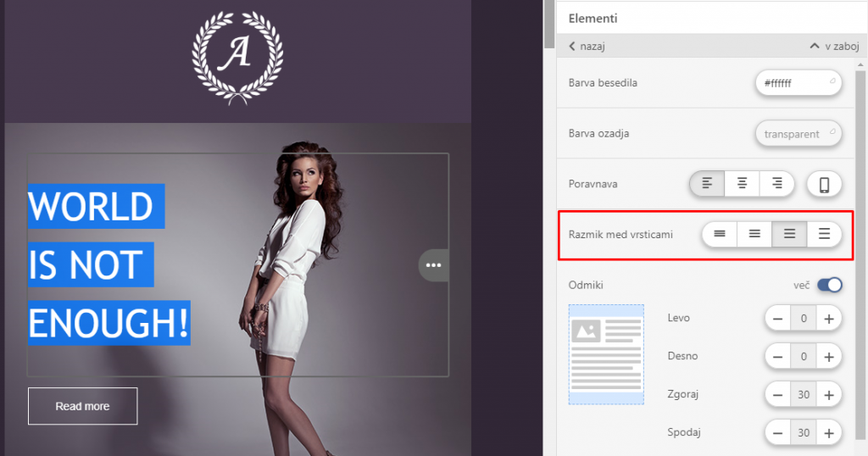Image resolution: width=868 pixels, height=456 pixels.
Task: Toggle the 'več' switch for Odmiki
Action: (829, 285)
